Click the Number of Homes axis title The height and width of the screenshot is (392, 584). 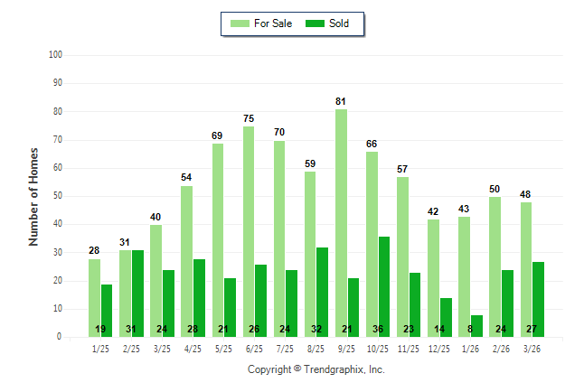pos(34,196)
